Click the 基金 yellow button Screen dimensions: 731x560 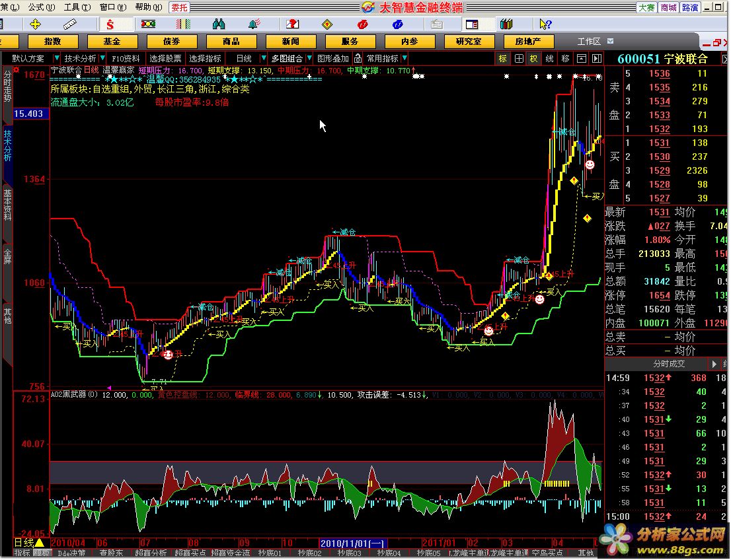[112, 42]
